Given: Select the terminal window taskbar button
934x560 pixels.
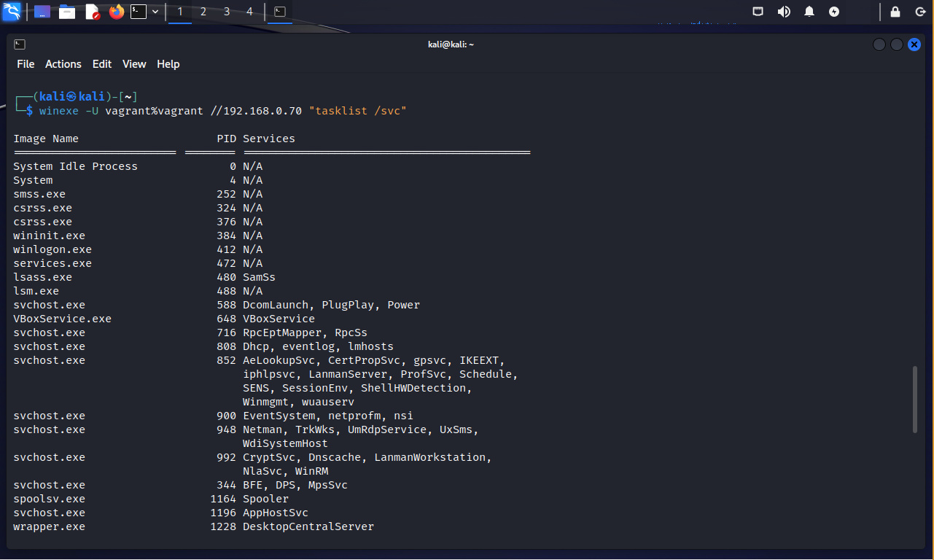Looking at the screenshot, I should click(279, 12).
